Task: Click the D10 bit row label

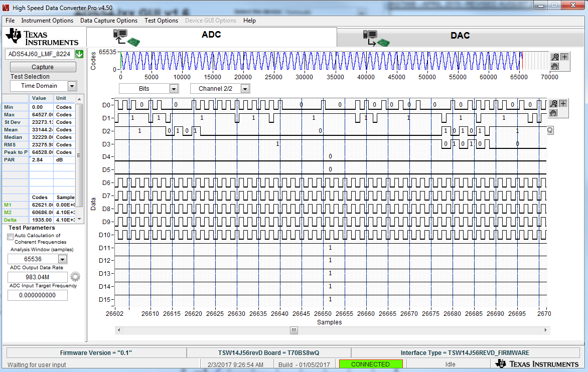Action: pos(105,235)
